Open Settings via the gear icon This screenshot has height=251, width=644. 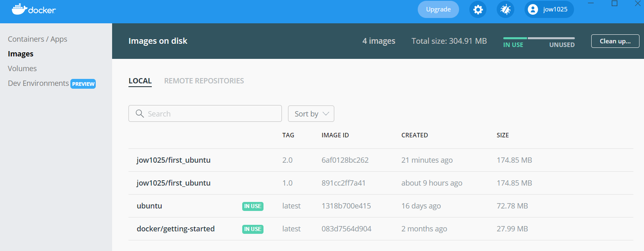pos(478,9)
